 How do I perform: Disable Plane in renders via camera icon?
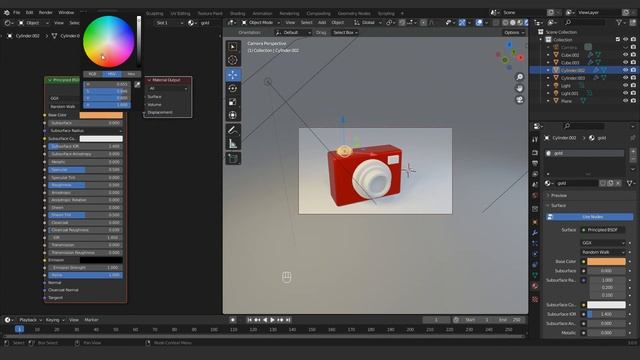(633, 101)
